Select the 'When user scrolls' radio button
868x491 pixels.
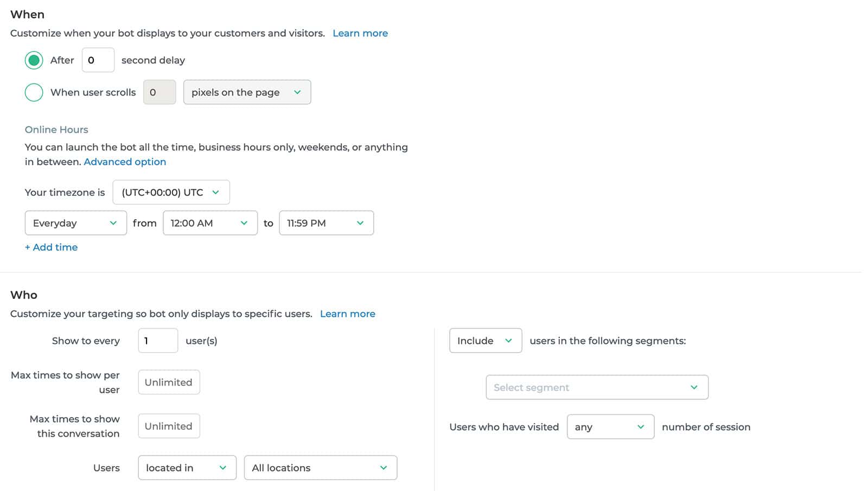point(34,92)
